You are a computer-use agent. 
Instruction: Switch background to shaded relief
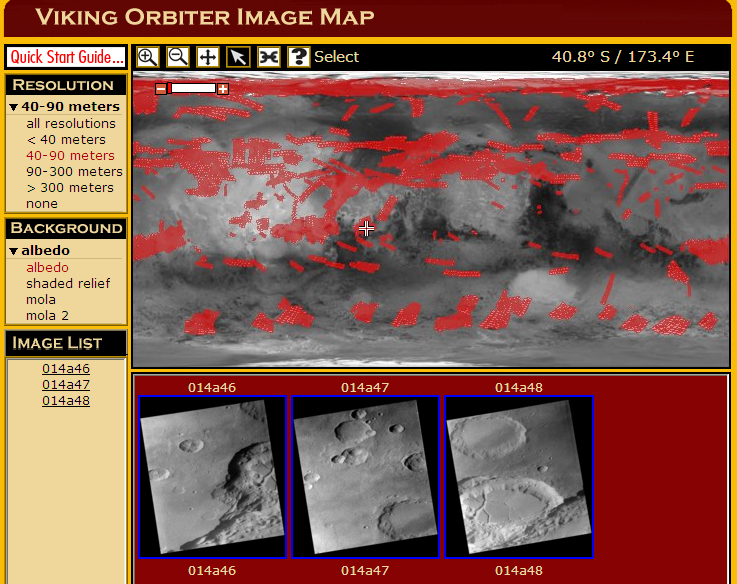click(x=68, y=284)
